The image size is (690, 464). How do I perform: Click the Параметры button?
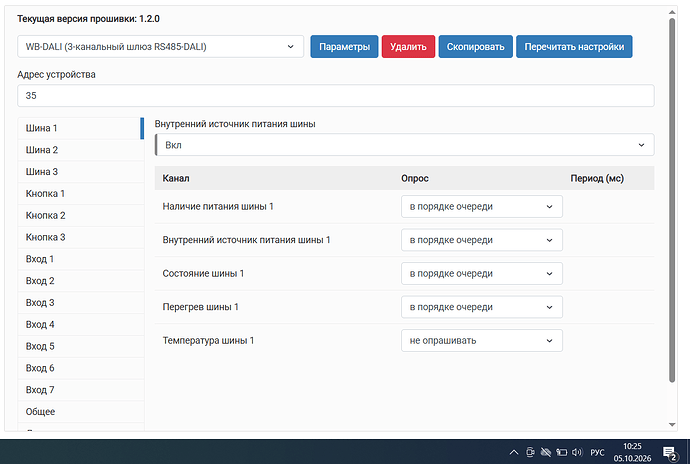click(344, 47)
